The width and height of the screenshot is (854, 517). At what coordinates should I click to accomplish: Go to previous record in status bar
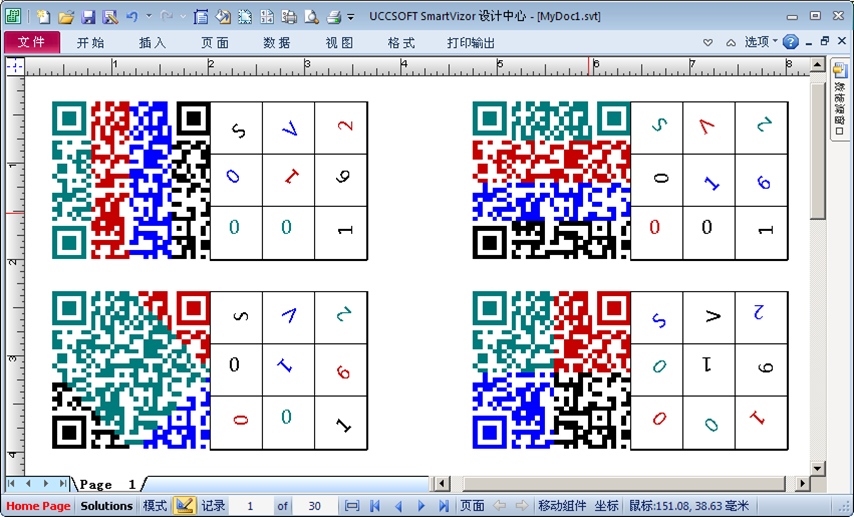[398, 506]
